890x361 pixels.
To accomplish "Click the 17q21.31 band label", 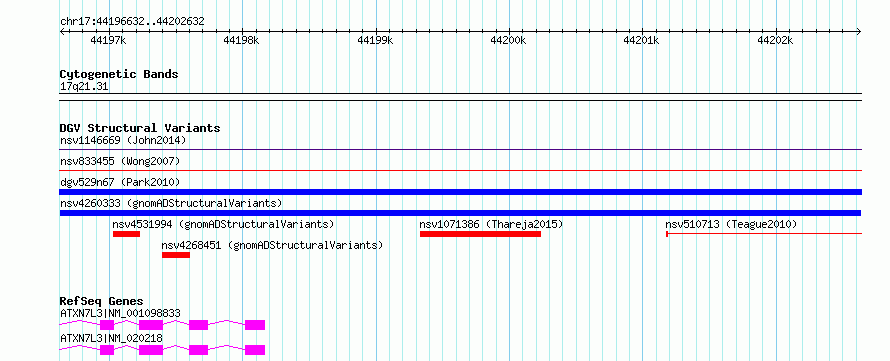I will 84,87.
